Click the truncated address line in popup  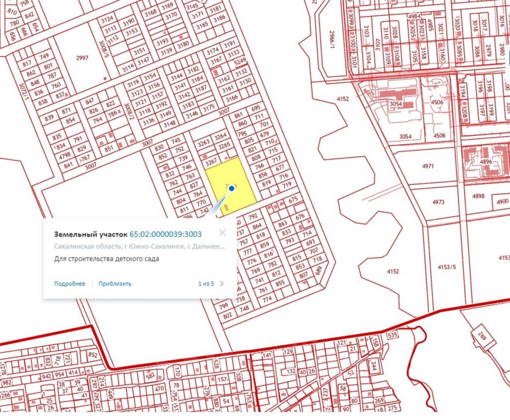point(139,246)
